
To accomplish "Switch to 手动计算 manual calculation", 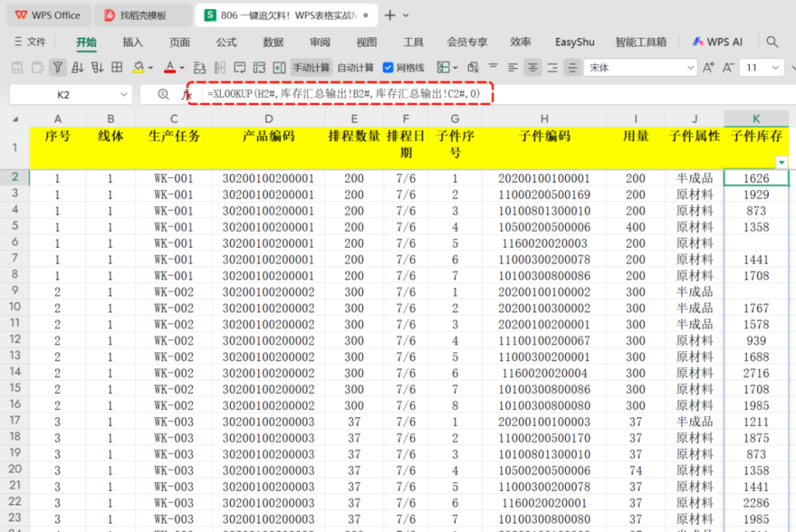I will 311,68.
